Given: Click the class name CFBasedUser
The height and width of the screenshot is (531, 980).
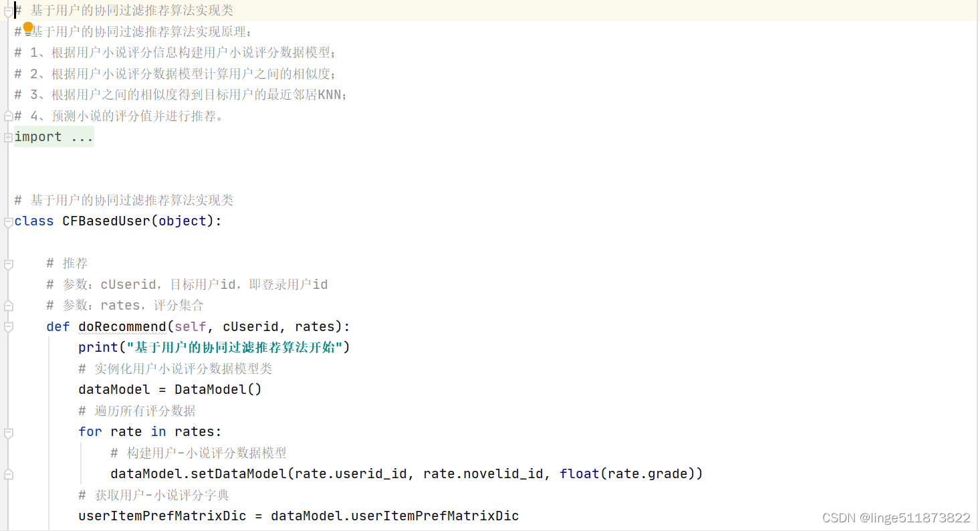Looking at the screenshot, I should 106,221.
